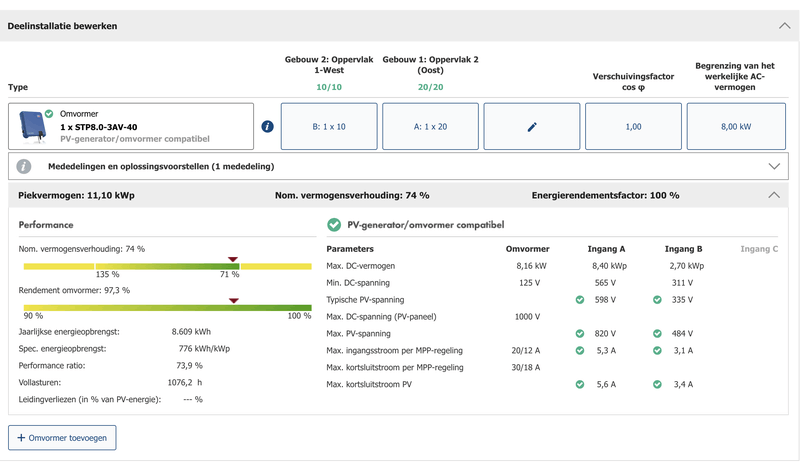
Task: Click the blue info icon beside inverter
Action: (267, 127)
